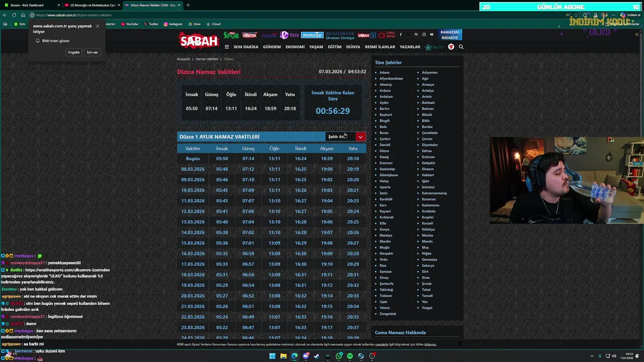The width and height of the screenshot is (644, 362).
Task: Open the Finans logo link
Action: [x=269, y=35]
